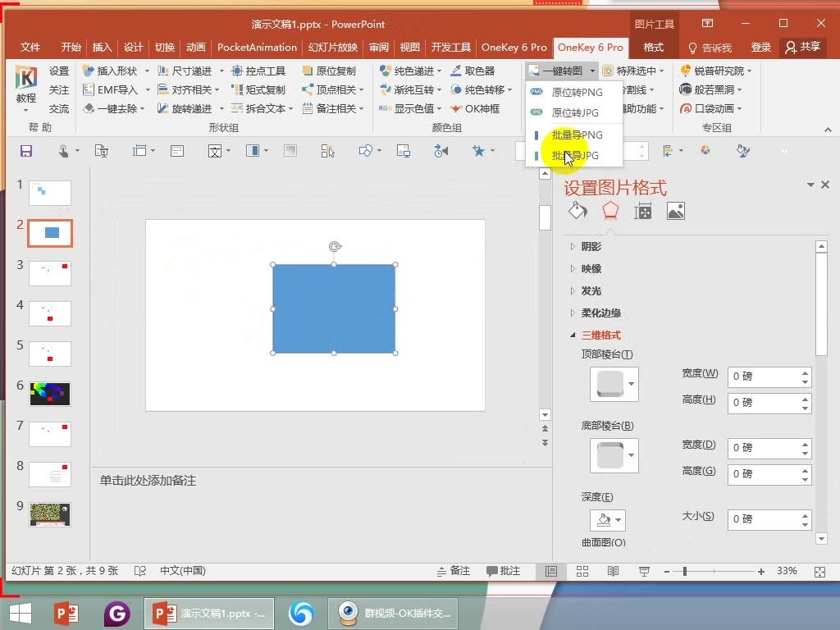Select 批量导JPG from the menu
The image size is (840, 630).
(573, 155)
